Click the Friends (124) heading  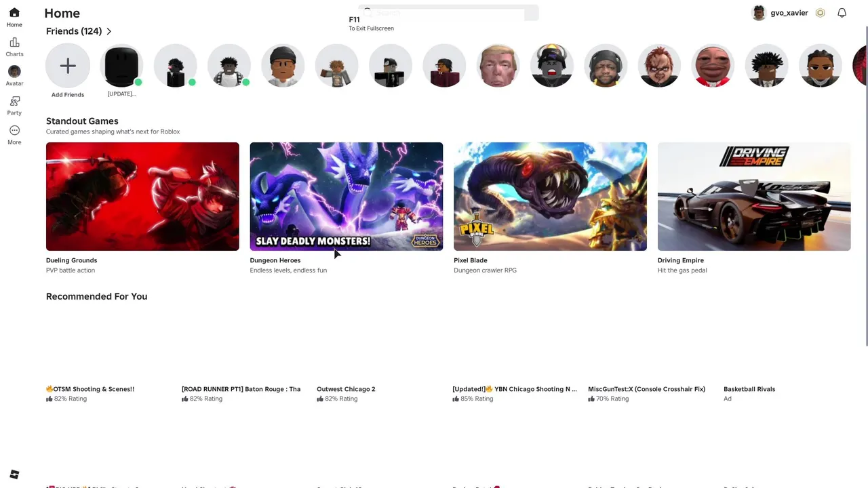pos(74,31)
